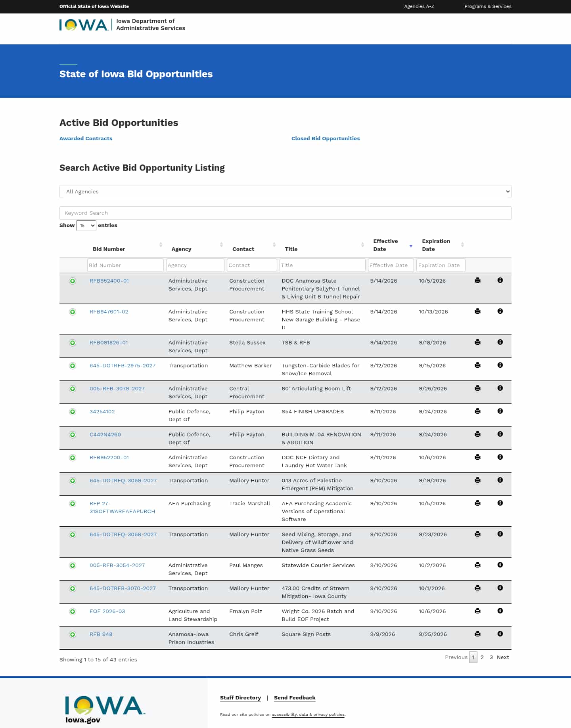Expand row details for RFB952400-01
This screenshot has height=728, width=571.
click(x=73, y=281)
